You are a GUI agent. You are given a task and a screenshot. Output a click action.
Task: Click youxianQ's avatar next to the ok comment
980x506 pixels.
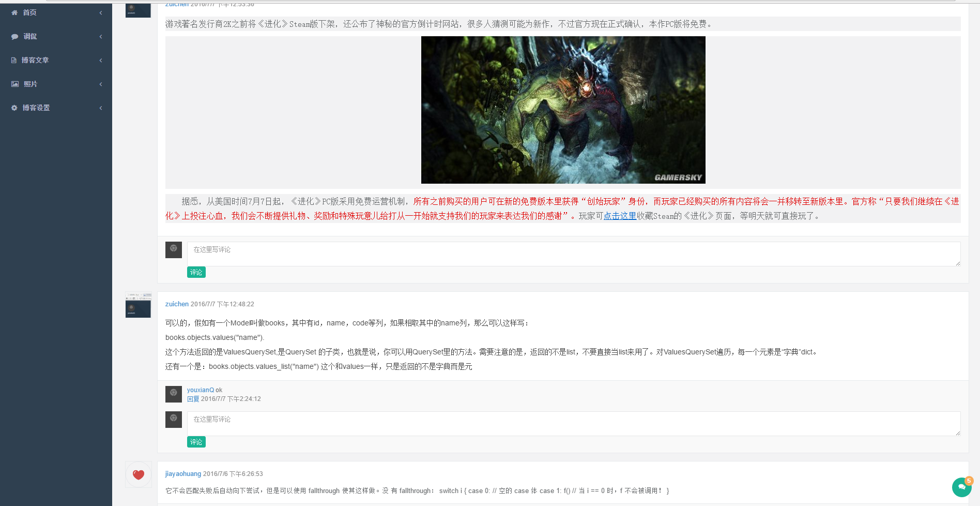[174, 394]
